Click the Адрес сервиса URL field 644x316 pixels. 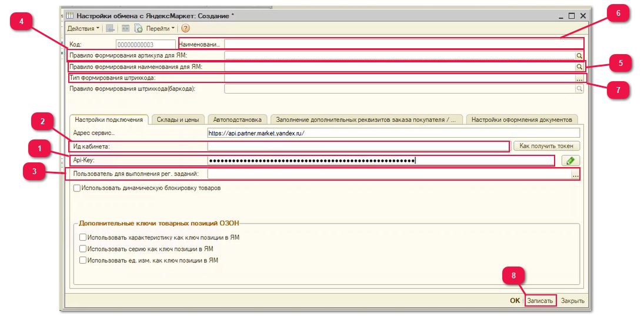click(393, 133)
